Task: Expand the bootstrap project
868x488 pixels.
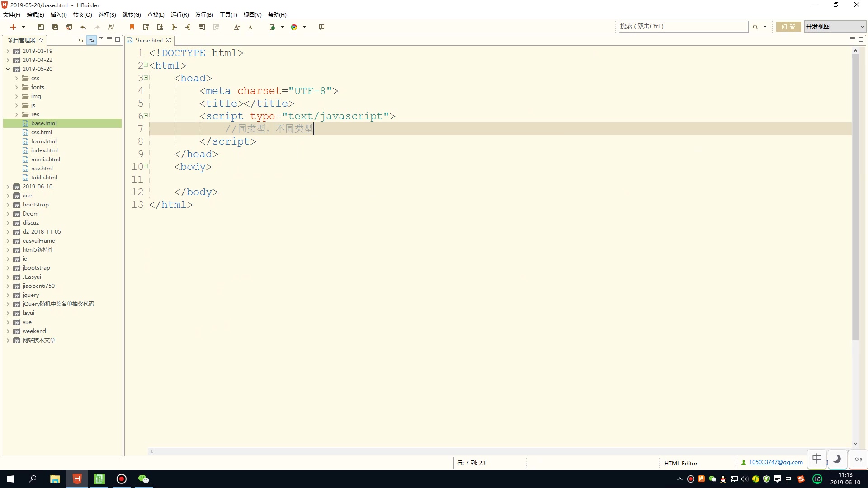Action: [x=8, y=205]
